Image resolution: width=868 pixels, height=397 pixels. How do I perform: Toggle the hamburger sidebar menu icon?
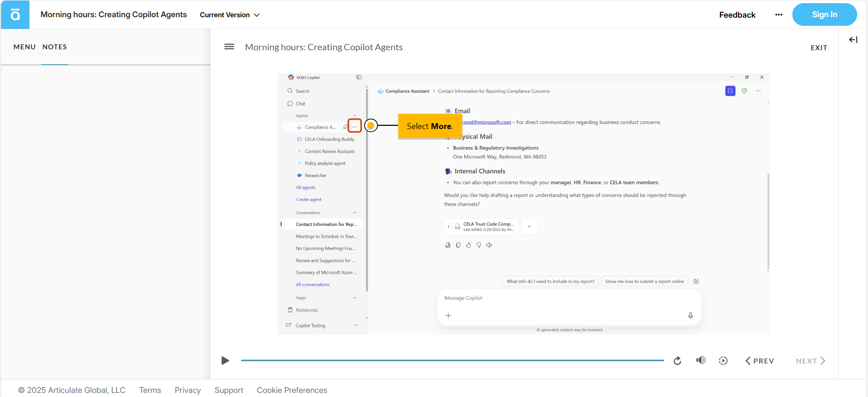coord(229,47)
